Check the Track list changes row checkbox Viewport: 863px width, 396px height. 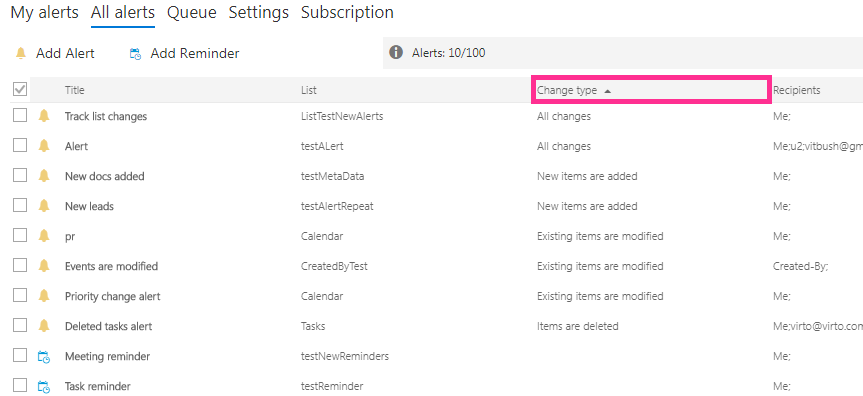click(x=20, y=116)
